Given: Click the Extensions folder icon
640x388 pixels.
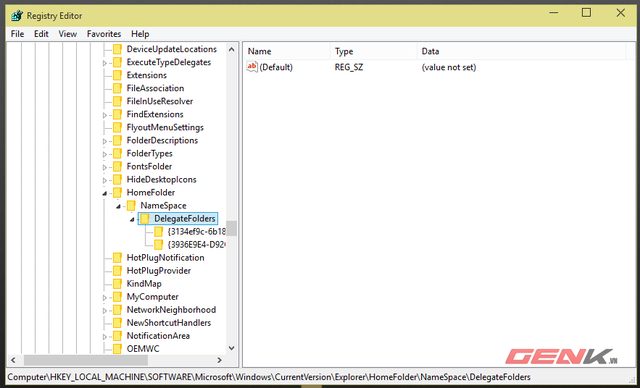Looking at the screenshot, I should 118,75.
